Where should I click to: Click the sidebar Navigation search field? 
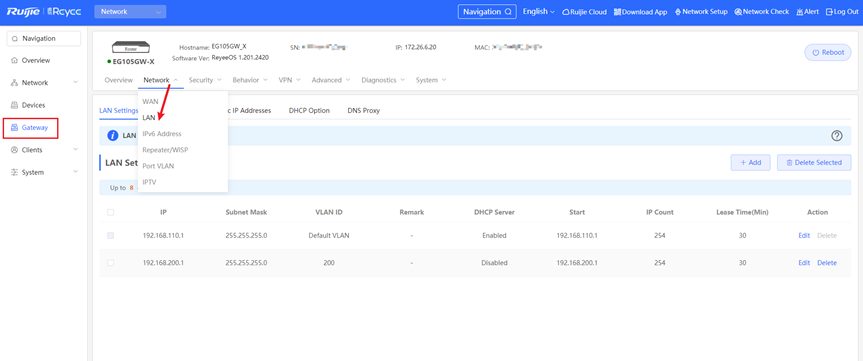click(43, 39)
